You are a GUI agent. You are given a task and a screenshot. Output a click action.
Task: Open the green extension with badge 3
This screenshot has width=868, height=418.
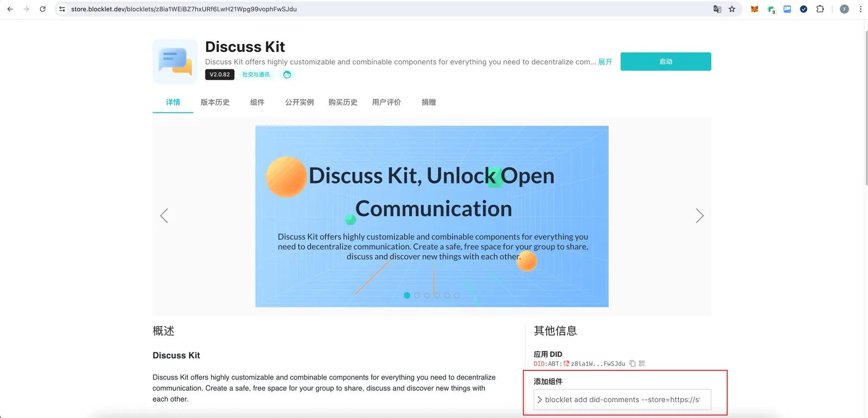(x=771, y=9)
